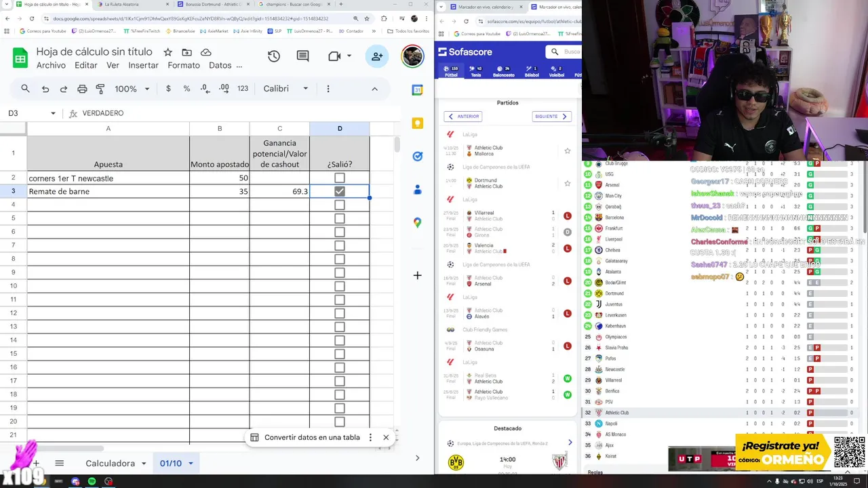Image resolution: width=868 pixels, height=488 pixels.
Task: Dismiss the convert to table suggestion
Action: click(x=386, y=438)
